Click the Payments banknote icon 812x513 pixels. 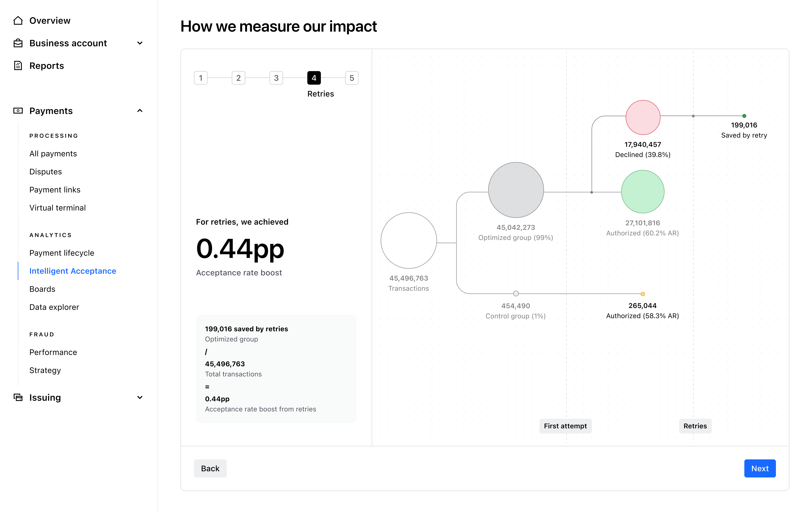tap(18, 111)
